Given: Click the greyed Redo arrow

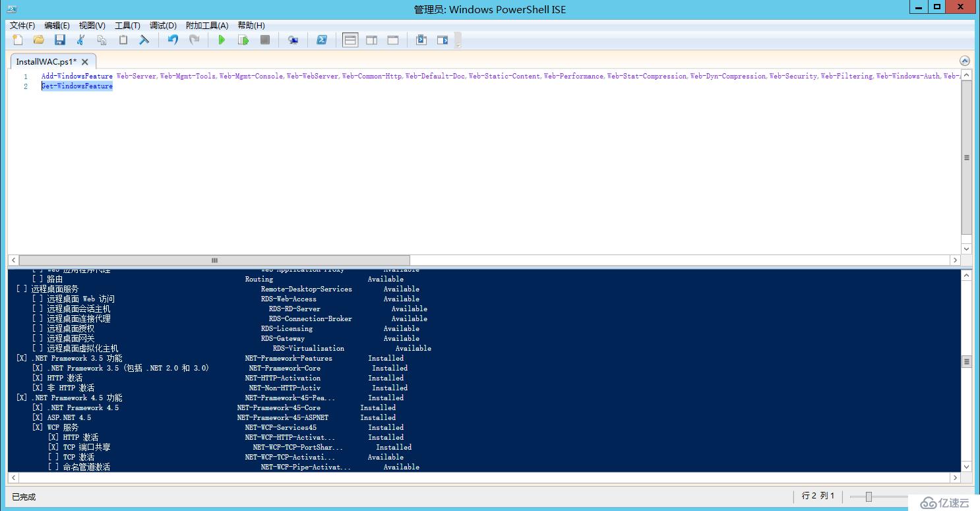Looking at the screenshot, I should pyautogui.click(x=194, y=40).
